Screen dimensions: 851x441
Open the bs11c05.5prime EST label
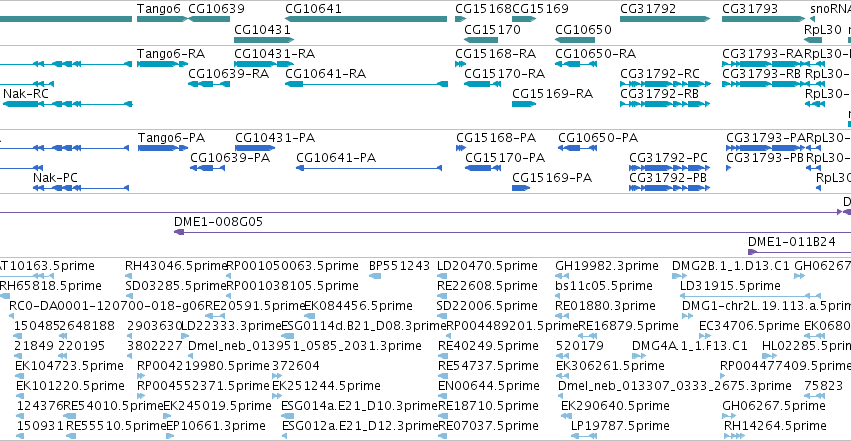(x=604, y=286)
